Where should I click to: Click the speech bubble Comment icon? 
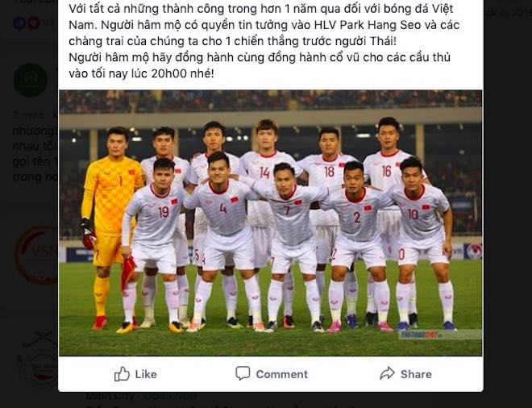pos(243,373)
